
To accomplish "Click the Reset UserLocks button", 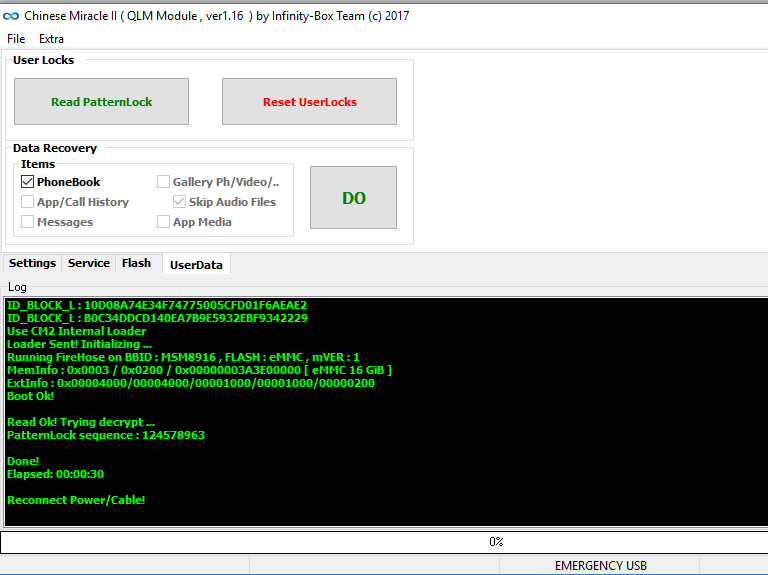I will pyautogui.click(x=310, y=101).
